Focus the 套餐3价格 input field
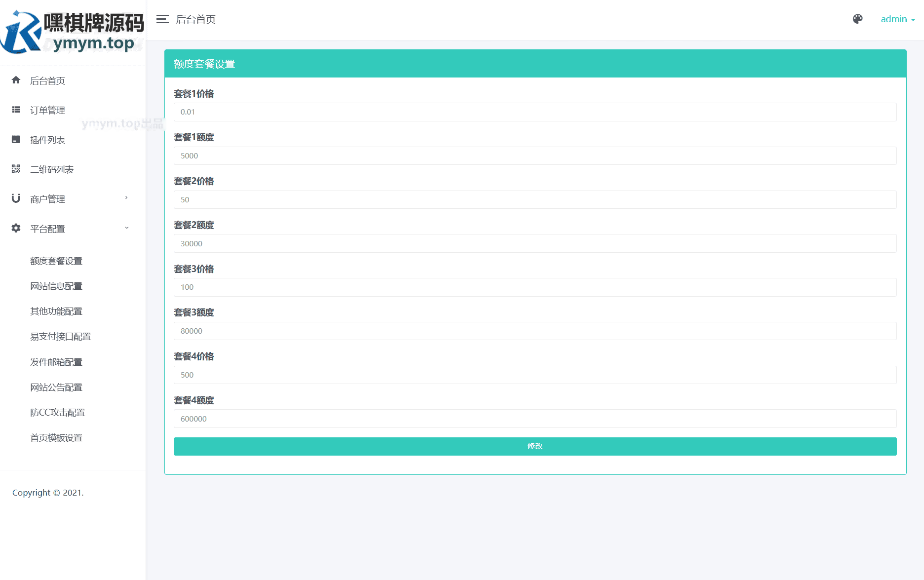Image resolution: width=924 pixels, height=580 pixels. click(535, 287)
